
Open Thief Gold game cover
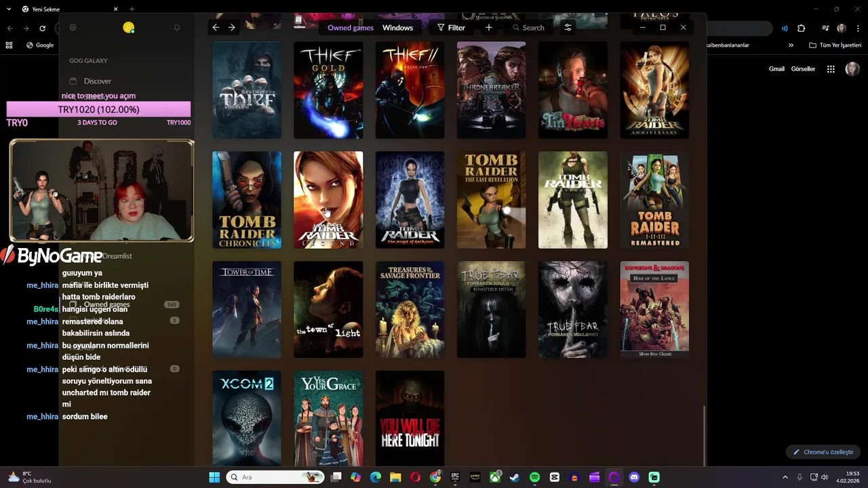click(328, 90)
